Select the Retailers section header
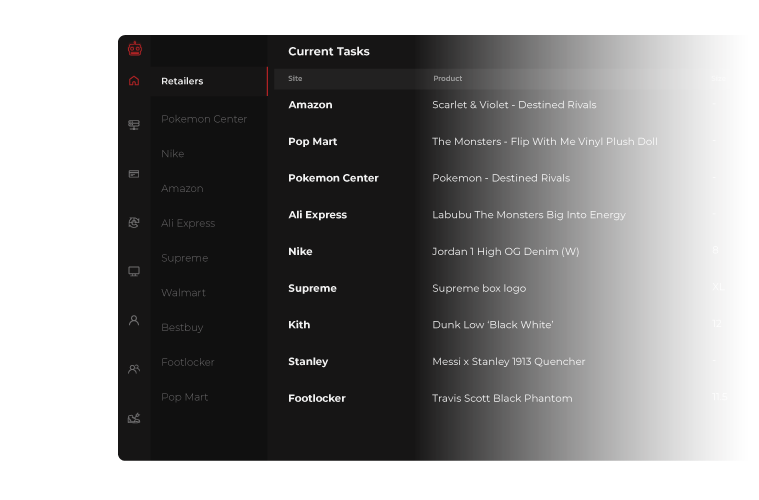 [182, 81]
